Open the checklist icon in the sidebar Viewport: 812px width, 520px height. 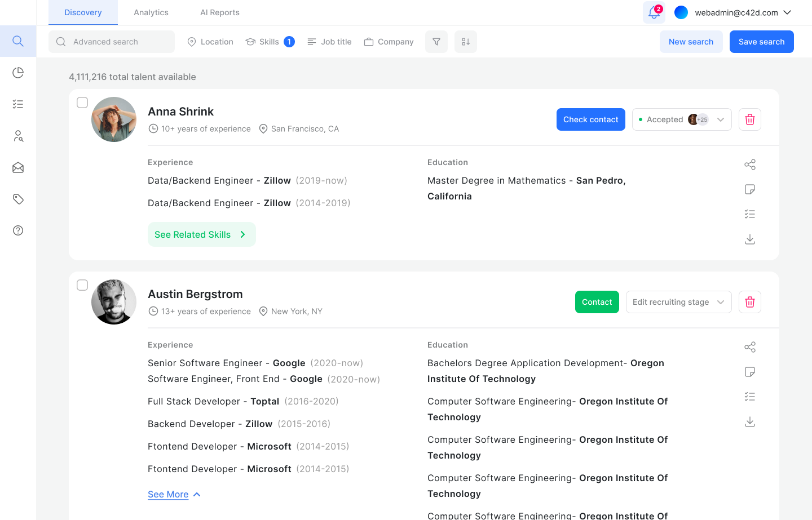(x=18, y=104)
